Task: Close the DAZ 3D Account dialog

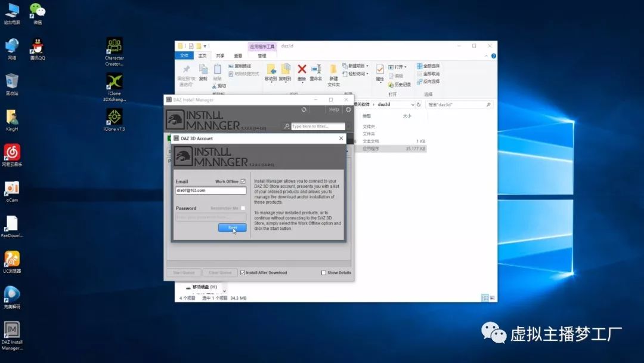Action: click(x=341, y=138)
